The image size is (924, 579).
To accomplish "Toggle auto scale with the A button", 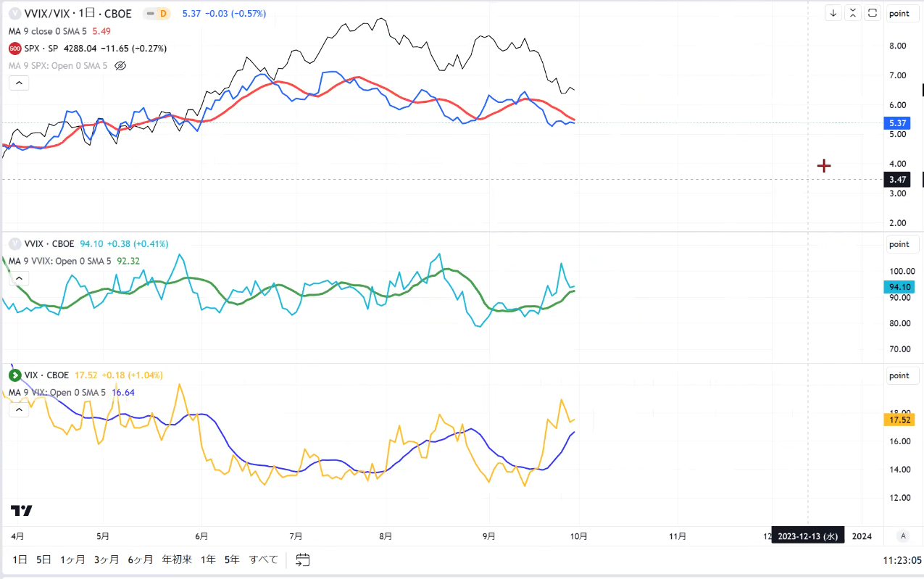I will click(903, 536).
